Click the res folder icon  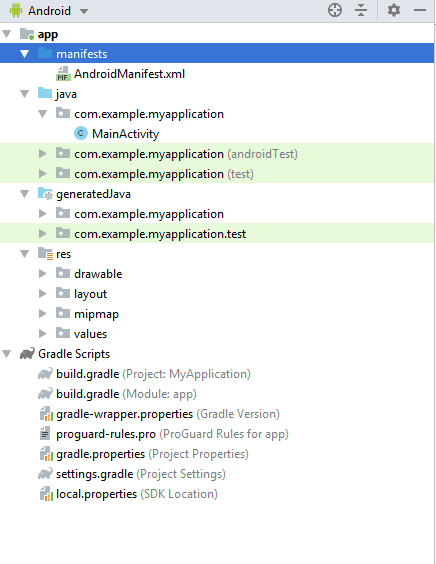[x=45, y=254]
